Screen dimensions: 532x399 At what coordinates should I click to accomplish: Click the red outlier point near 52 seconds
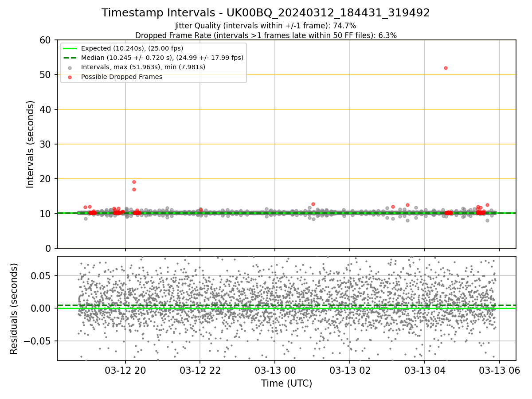(446, 68)
